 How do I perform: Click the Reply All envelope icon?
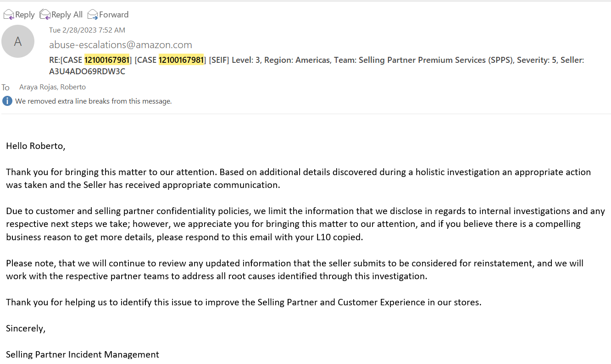click(45, 15)
